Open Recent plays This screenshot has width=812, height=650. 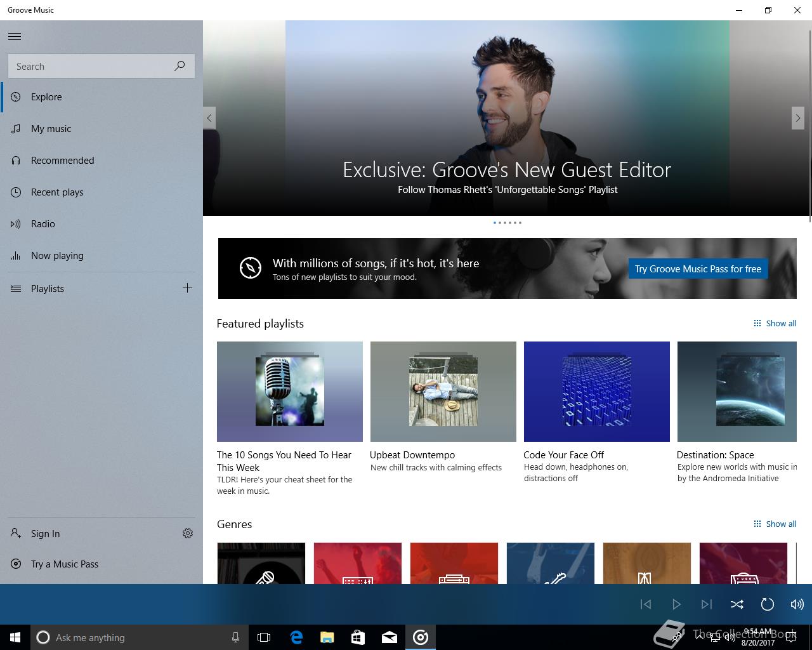tap(101, 192)
